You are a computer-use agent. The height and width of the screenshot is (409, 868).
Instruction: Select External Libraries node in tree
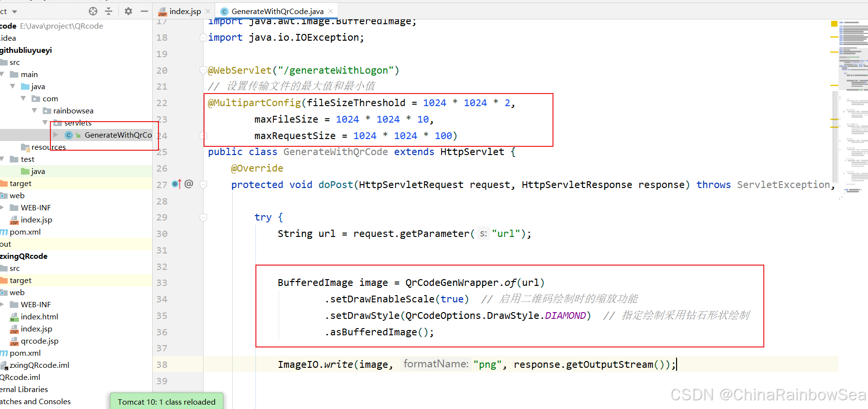(x=24, y=389)
